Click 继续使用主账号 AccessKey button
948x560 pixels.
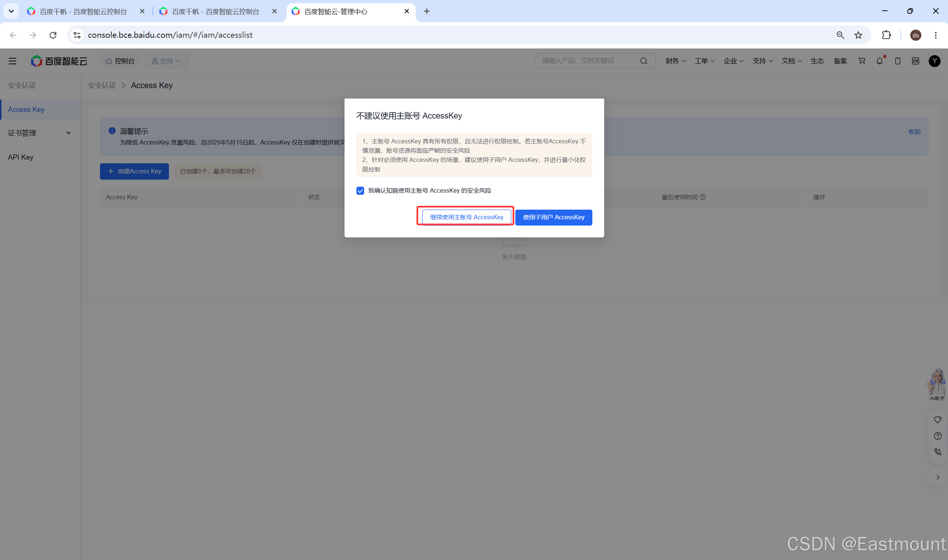point(466,217)
